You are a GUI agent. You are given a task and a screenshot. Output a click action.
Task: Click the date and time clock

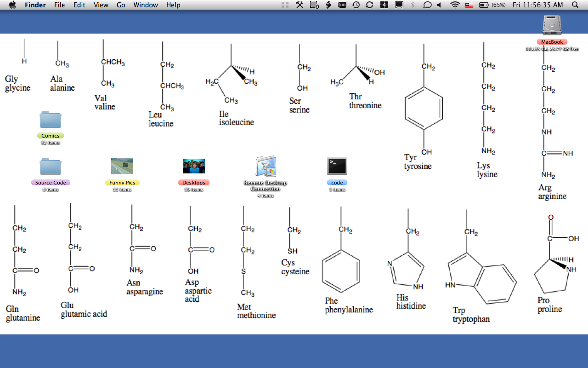click(537, 5)
